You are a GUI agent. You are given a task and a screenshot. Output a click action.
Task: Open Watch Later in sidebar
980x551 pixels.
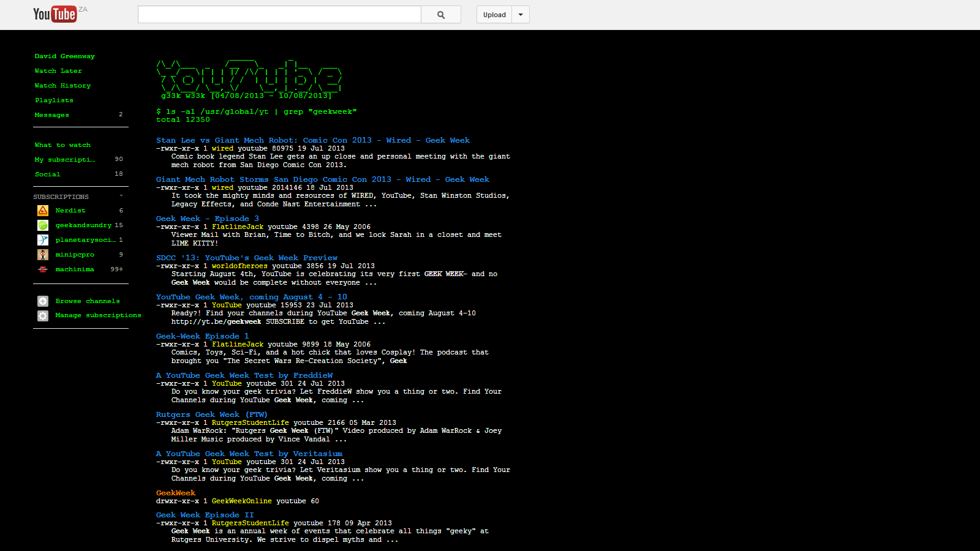pyautogui.click(x=58, y=71)
